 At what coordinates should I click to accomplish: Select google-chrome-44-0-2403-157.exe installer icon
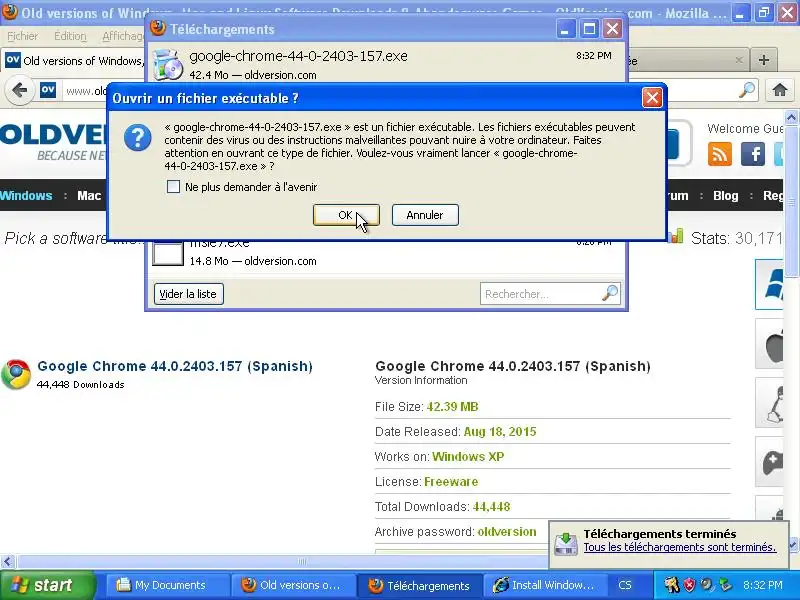[x=168, y=64]
